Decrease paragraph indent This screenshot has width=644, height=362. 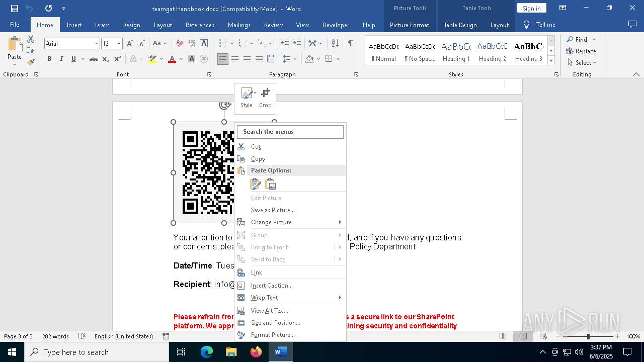tap(285, 44)
